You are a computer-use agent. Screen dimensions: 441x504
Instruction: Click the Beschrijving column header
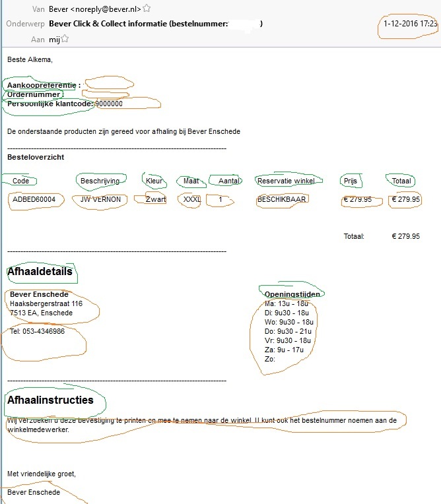(x=100, y=181)
